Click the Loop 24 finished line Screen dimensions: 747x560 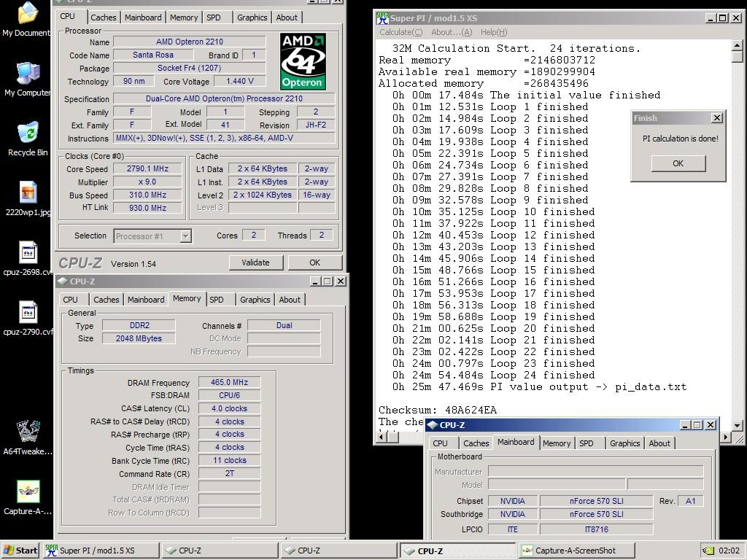tap(494, 376)
